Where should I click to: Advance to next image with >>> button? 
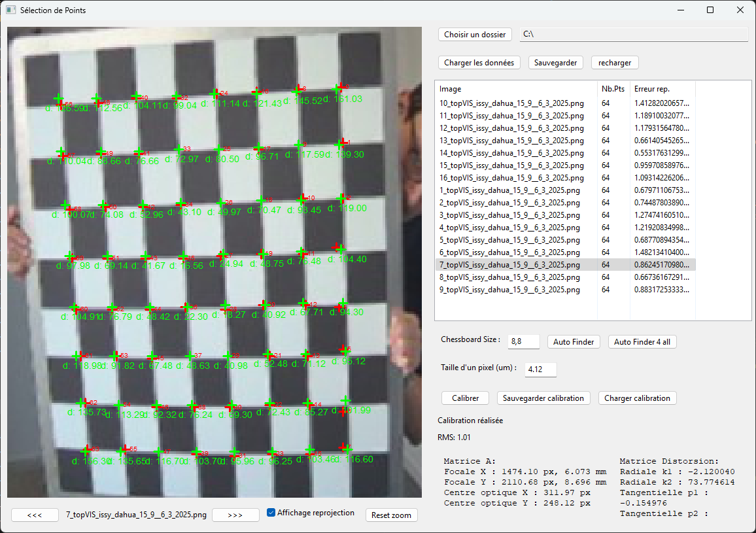coord(235,515)
